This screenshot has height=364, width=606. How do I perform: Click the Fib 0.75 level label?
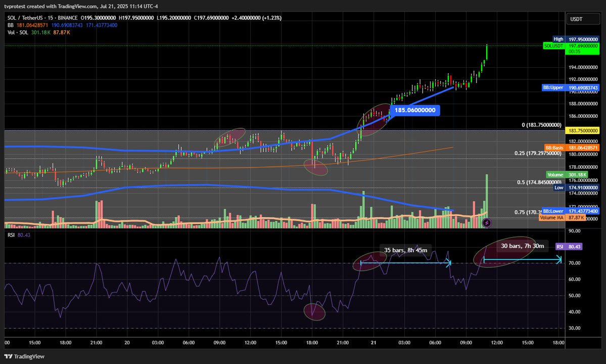coord(528,212)
